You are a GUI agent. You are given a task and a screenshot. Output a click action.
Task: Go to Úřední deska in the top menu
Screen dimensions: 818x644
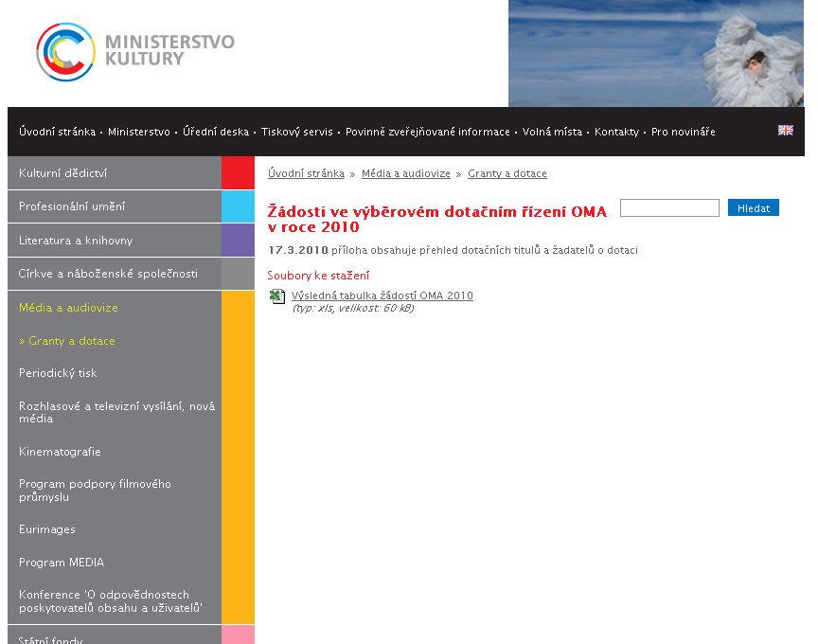tap(216, 132)
